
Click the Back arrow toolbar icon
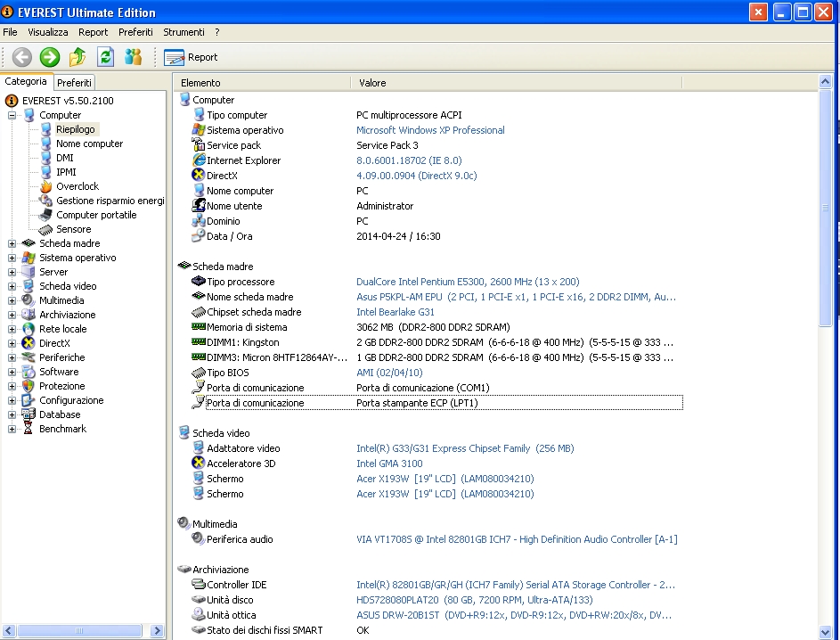point(22,57)
